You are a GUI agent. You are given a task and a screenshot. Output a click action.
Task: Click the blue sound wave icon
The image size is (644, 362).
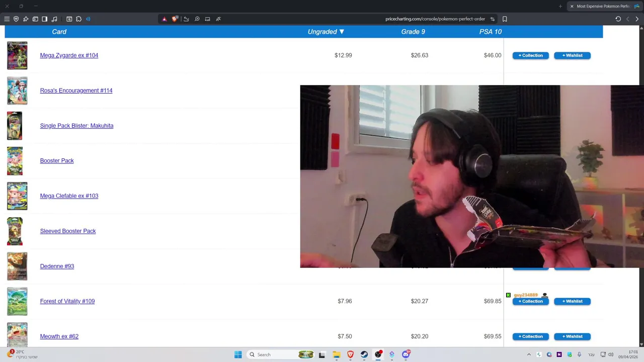coord(88,19)
